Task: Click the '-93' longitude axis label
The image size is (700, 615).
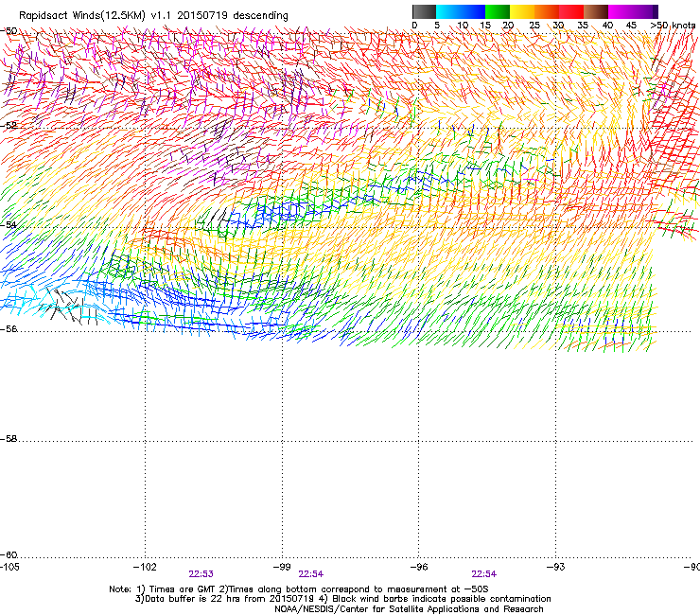Action: [556, 567]
